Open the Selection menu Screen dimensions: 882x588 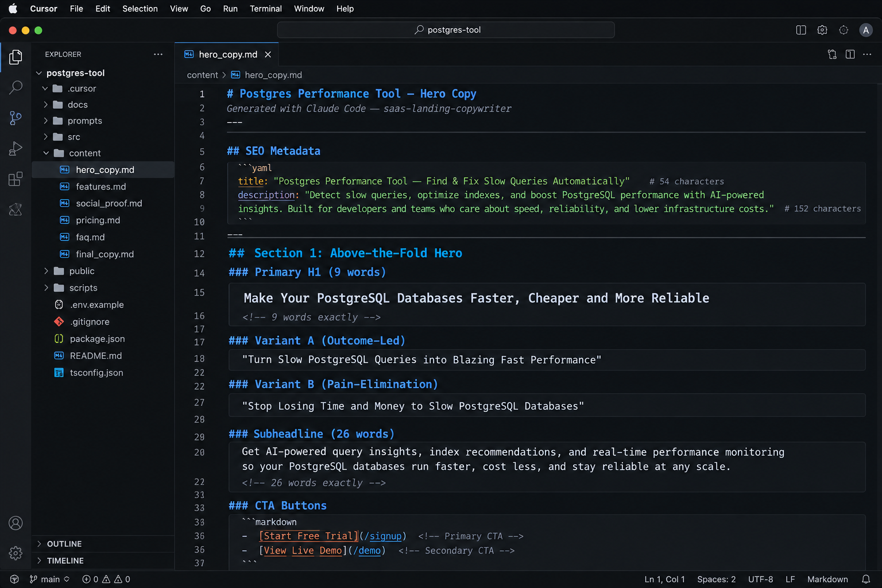pyautogui.click(x=140, y=9)
